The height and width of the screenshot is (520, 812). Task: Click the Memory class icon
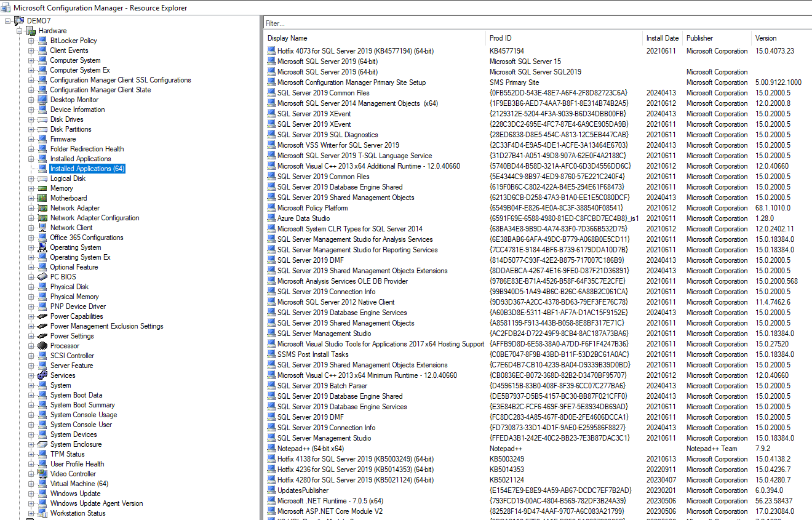[x=42, y=188]
